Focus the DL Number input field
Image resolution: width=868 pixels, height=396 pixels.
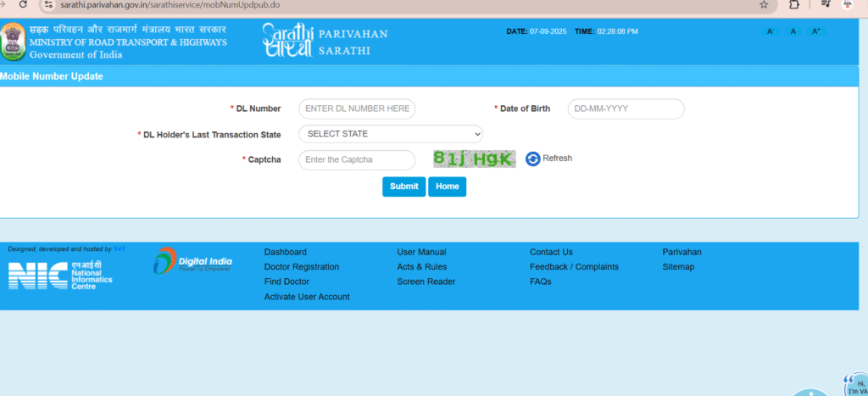(357, 109)
